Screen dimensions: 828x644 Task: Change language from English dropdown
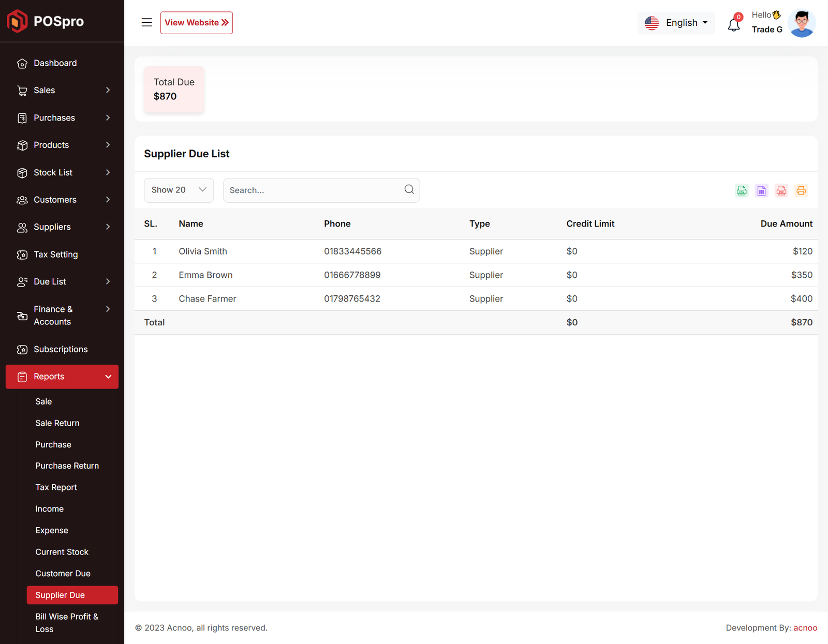coord(676,23)
